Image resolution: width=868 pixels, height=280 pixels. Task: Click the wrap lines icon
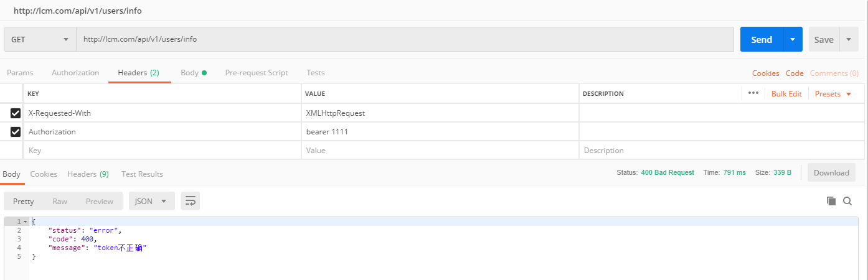pyautogui.click(x=191, y=201)
